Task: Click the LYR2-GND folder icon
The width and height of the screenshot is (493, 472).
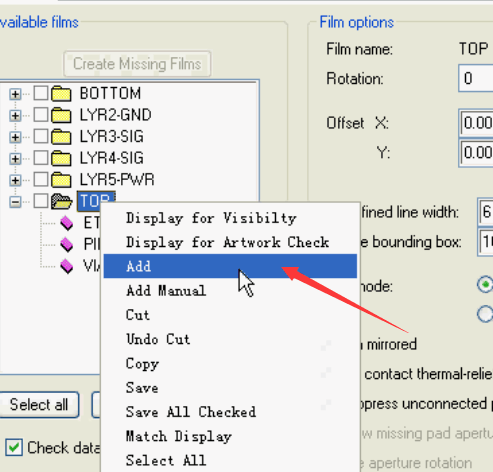Action: (61, 115)
